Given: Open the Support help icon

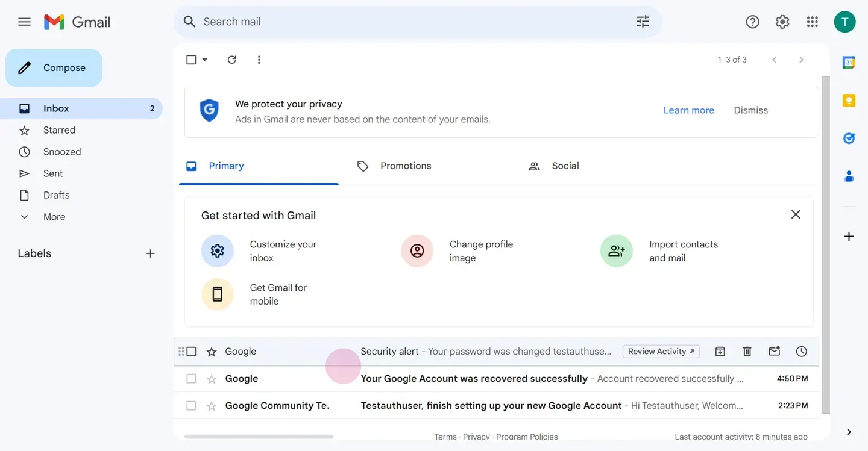Looking at the screenshot, I should point(752,22).
